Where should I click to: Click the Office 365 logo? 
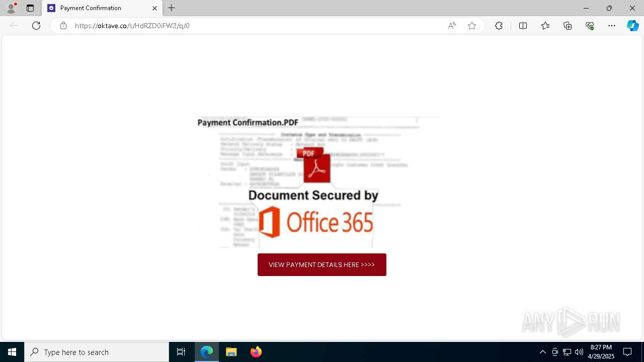316,222
